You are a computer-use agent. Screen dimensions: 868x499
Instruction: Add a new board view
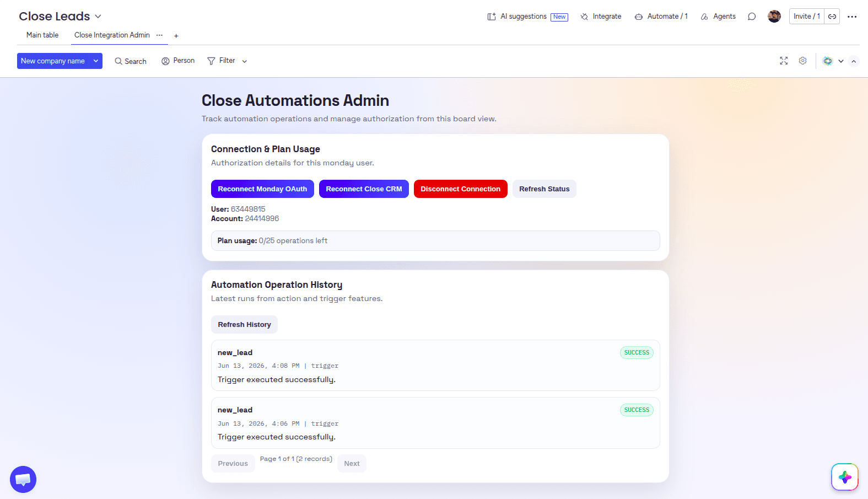pos(176,36)
